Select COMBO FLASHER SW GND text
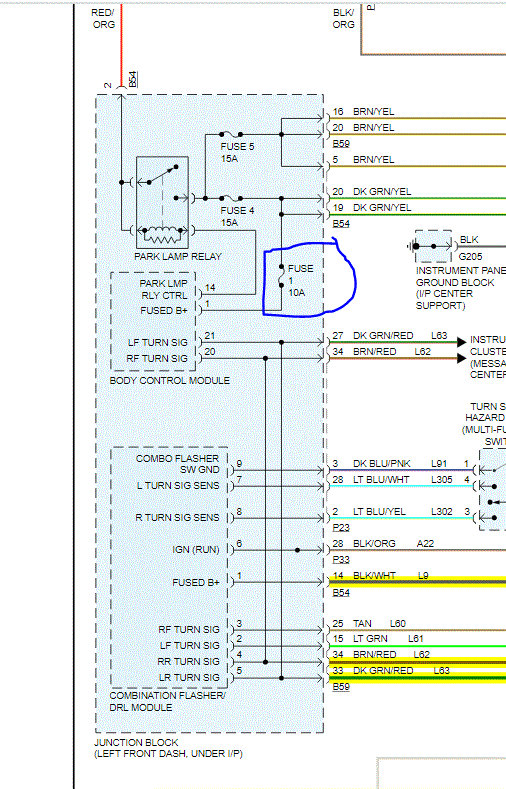The width and height of the screenshot is (506, 789). pyautogui.click(x=177, y=464)
